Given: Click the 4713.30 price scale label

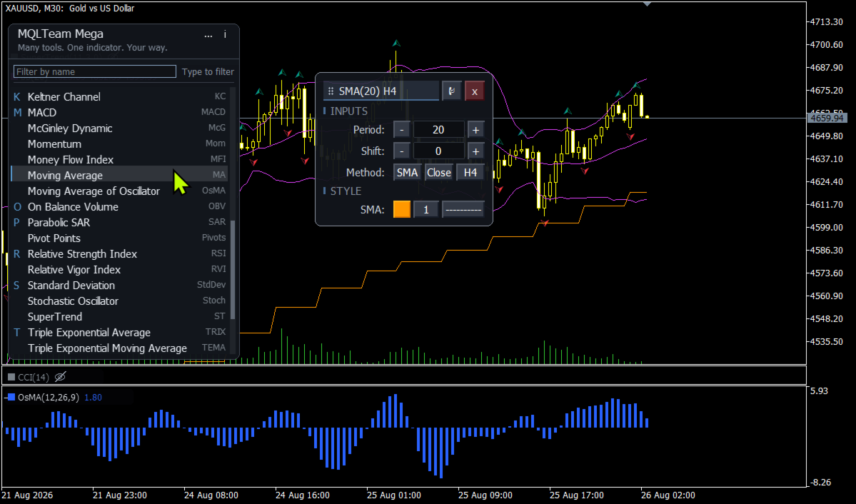Looking at the screenshot, I should click(x=827, y=22).
